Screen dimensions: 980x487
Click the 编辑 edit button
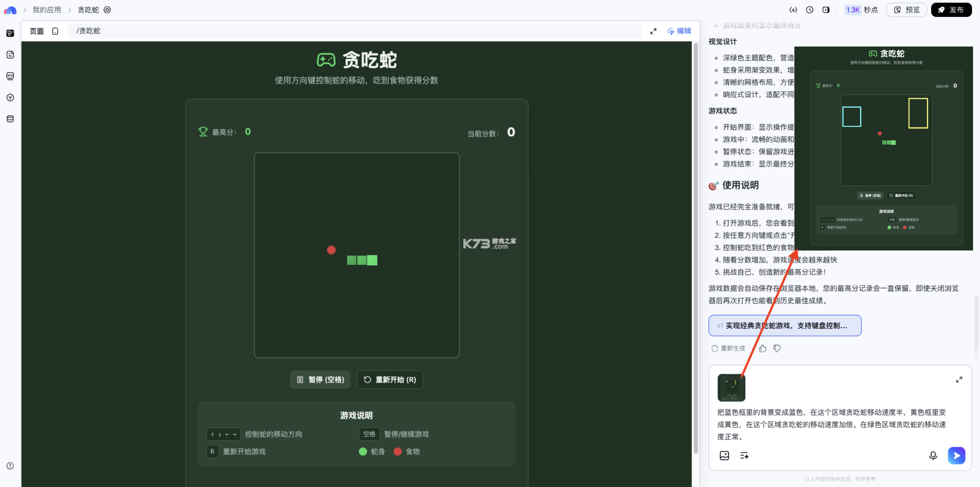(679, 31)
